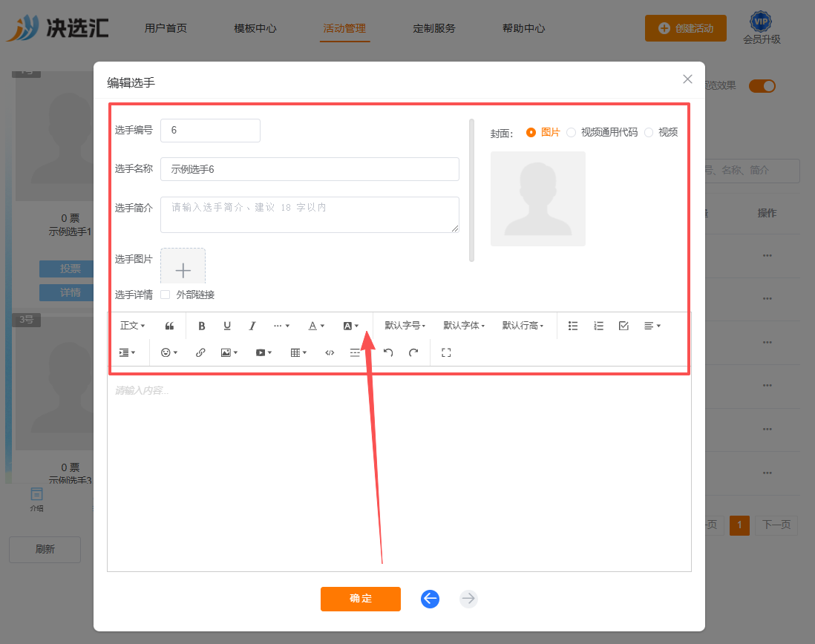
Task: Open the 正文 heading style dropdown
Action: (133, 326)
